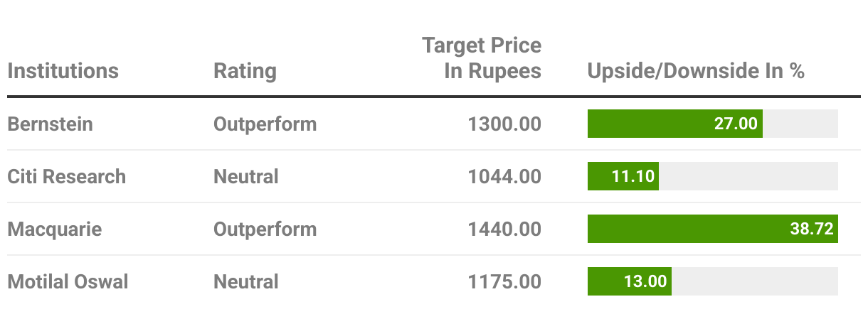Select the 1044.00 target price value
868x314 pixels.
click(504, 176)
